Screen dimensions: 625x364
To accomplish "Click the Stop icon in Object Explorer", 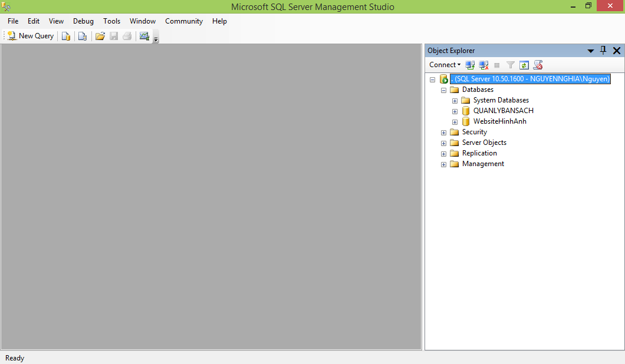I will pyautogui.click(x=496, y=65).
